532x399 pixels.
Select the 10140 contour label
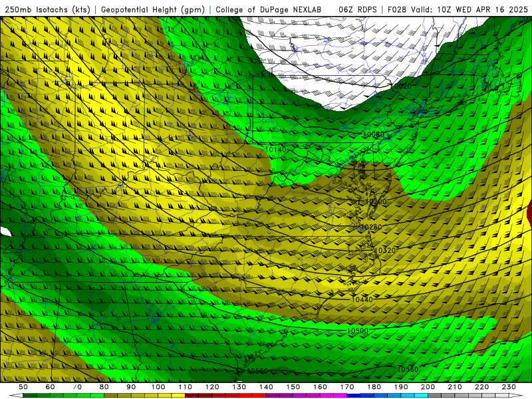(x=275, y=150)
